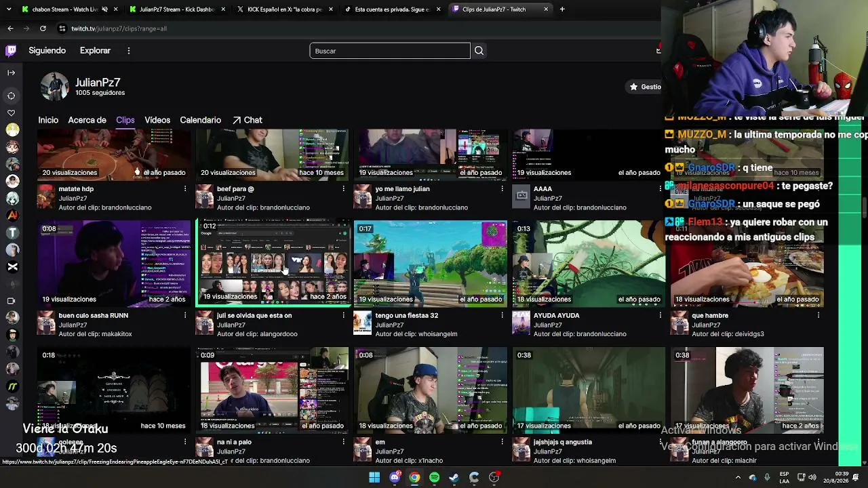Click the Twitch logo home icon
The height and width of the screenshot is (488, 868).
11,51
